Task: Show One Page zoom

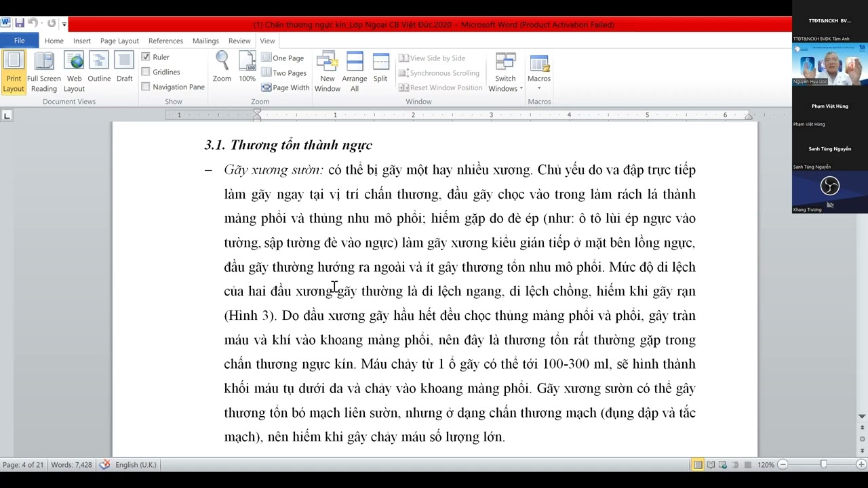Action: coord(283,58)
